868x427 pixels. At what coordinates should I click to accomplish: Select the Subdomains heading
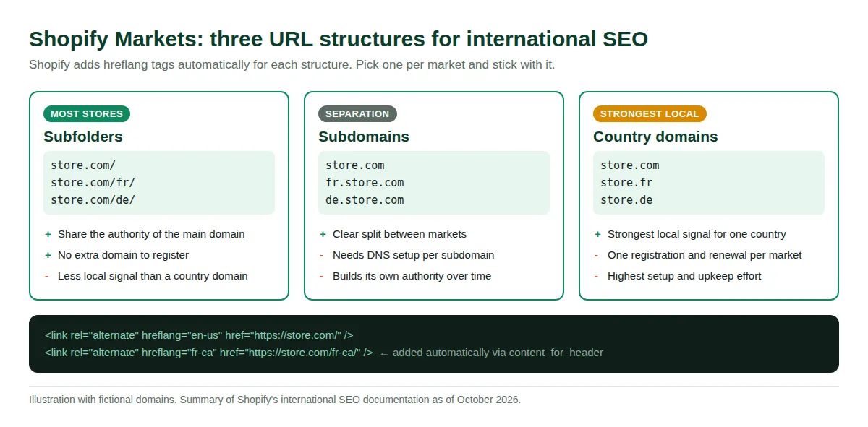[x=364, y=137]
